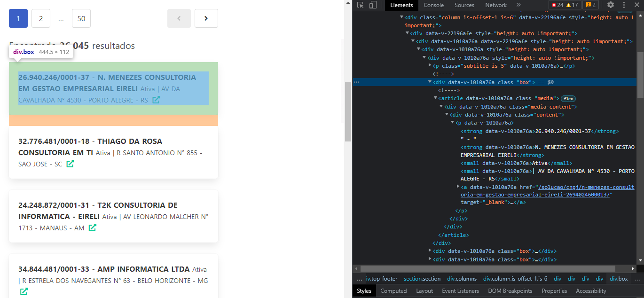The image size is (644, 298).
Task: Activate the inspect element cursor tool
Action: pyautogui.click(x=359, y=5)
